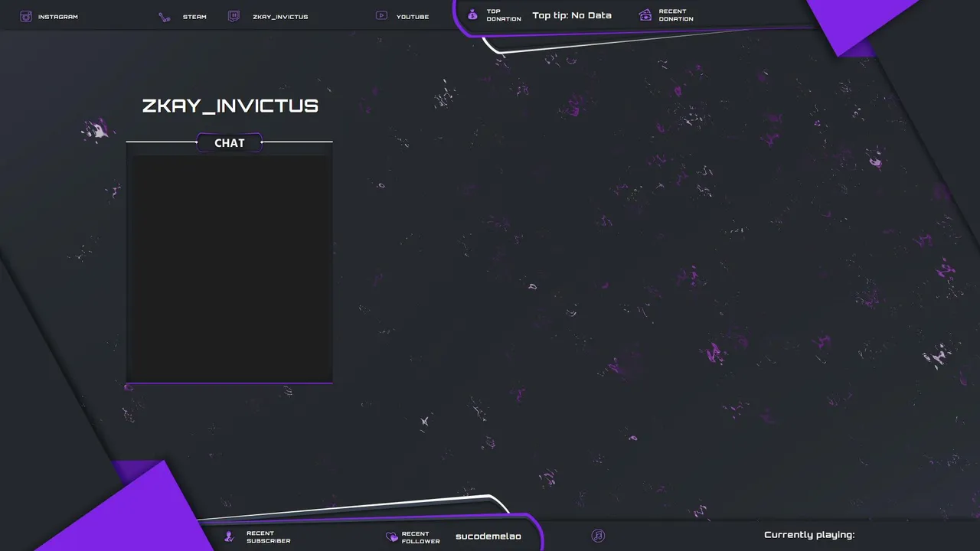The image size is (980, 551).
Task: Click the RECENT FOLLOWER label
Action: [421, 537]
